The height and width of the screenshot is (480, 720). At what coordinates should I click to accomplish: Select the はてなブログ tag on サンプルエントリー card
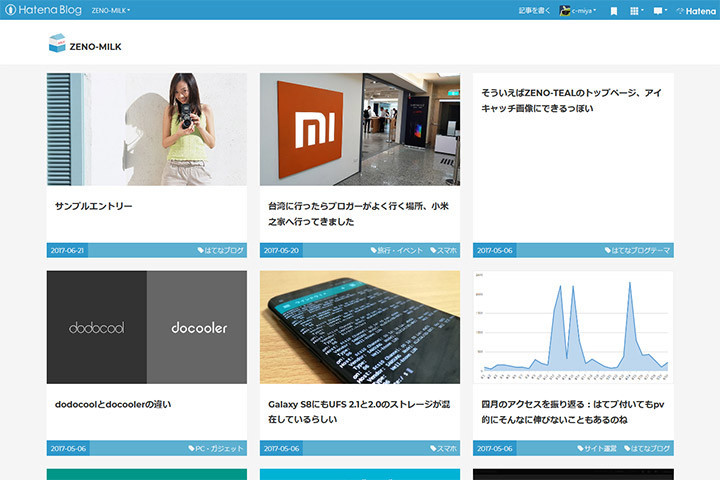click(220, 250)
